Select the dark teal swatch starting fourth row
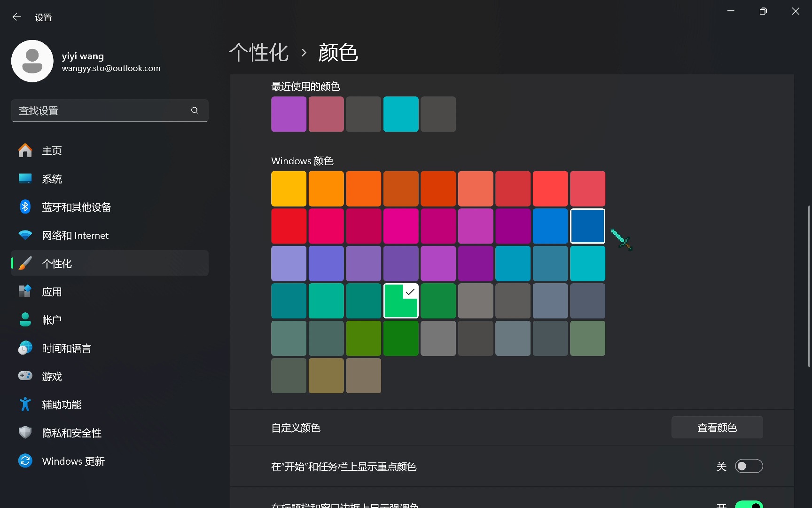The image size is (812, 508). click(x=289, y=301)
